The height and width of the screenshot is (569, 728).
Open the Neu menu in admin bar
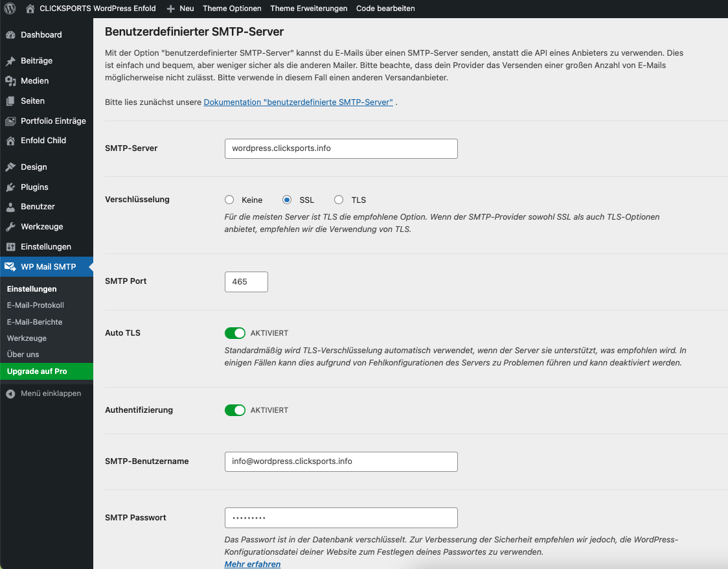187,8
